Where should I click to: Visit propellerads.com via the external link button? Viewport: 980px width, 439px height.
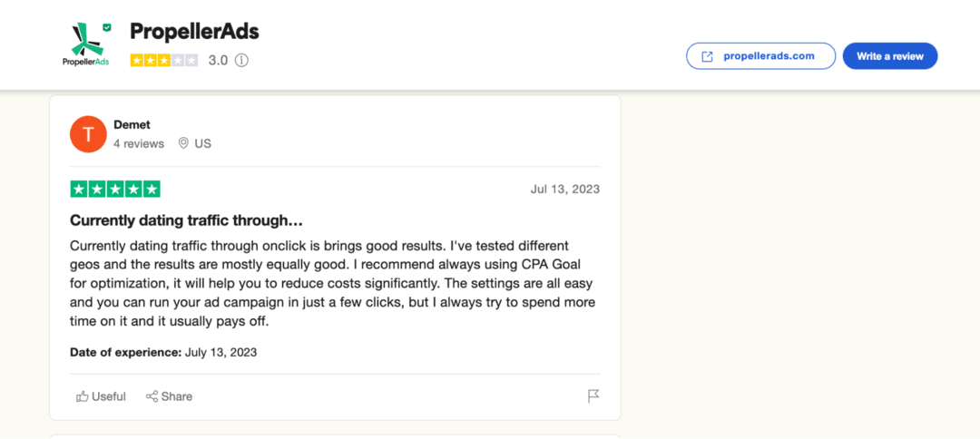(x=760, y=56)
